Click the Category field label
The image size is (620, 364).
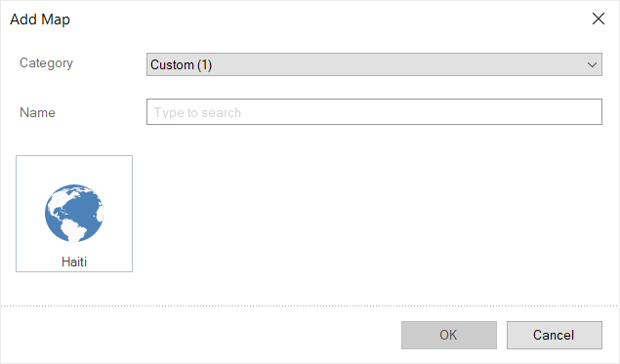point(46,63)
